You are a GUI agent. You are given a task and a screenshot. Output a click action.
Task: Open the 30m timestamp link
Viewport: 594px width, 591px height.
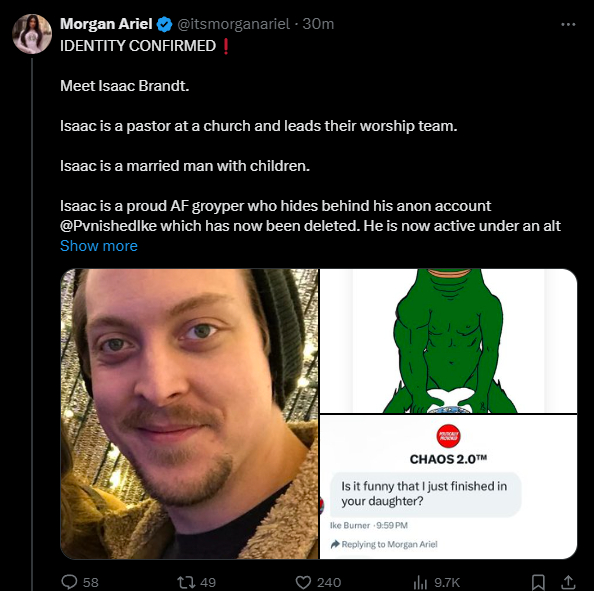[x=318, y=24]
